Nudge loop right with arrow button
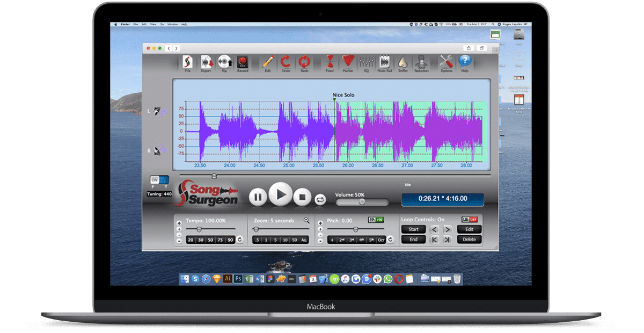644x333 pixels. point(448,229)
